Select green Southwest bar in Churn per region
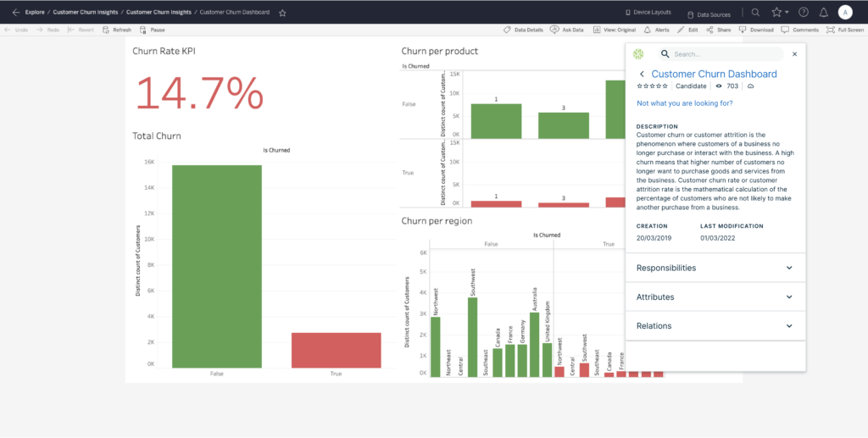 point(472,337)
